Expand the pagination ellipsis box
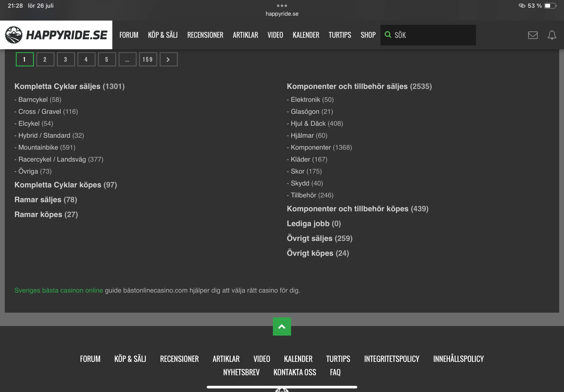This screenshot has height=392, width=564. 127,60
